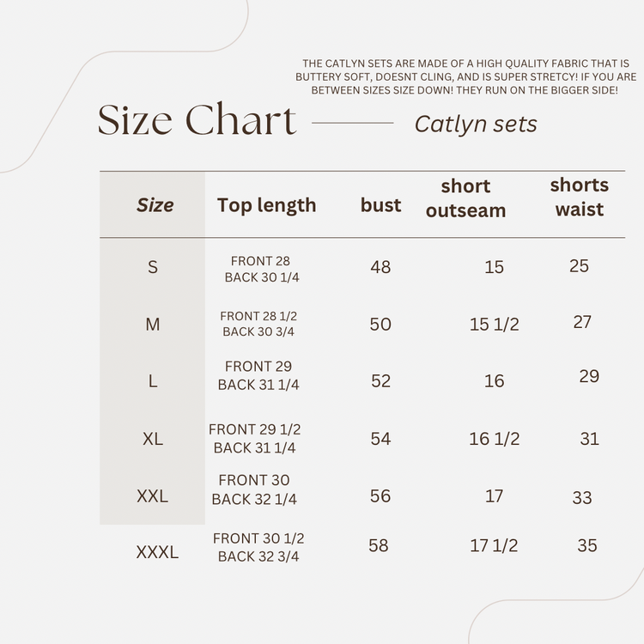The image size is (644, 644).
Task: Select the S size row label
Action: point(153,267)
